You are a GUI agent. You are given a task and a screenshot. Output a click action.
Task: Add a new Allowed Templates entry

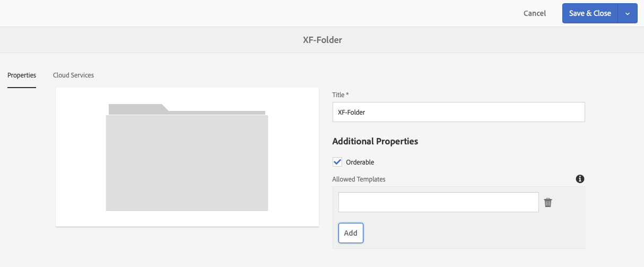(x=351, y=233)
